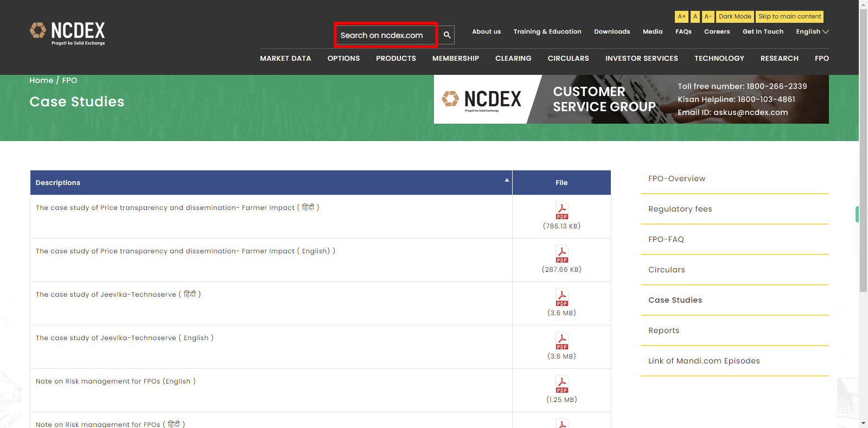
Task: Open PDF for Jeevika-Technoserve (English) case study
Action: tap(561, 341)
